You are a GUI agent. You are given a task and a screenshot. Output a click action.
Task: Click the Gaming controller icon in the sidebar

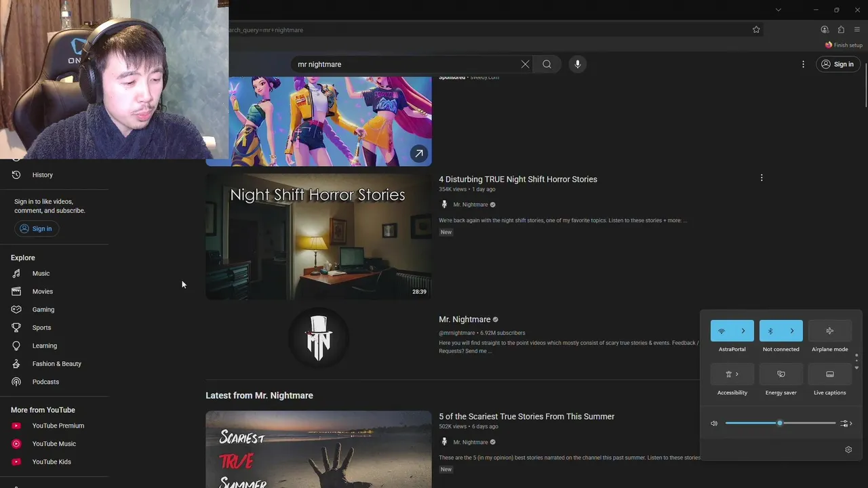click(x=16, y=310)
